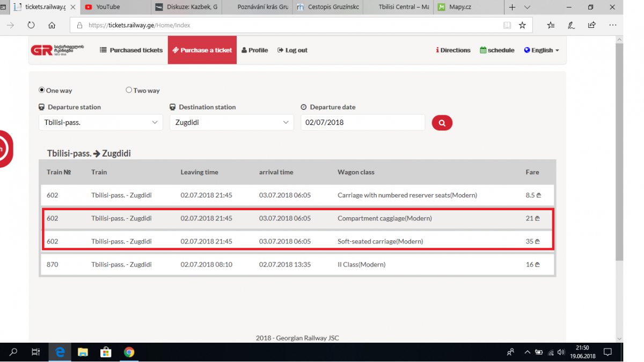Click the red search button
Image resolution: width=644 pixels, height=362 pixels.
tap(442, 123)
